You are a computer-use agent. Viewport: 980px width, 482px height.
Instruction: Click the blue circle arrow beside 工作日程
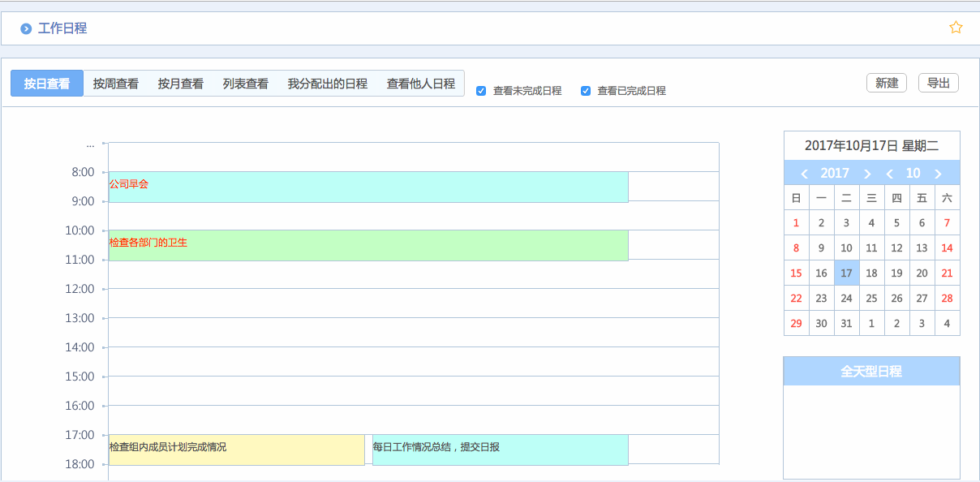pos(24,27)
